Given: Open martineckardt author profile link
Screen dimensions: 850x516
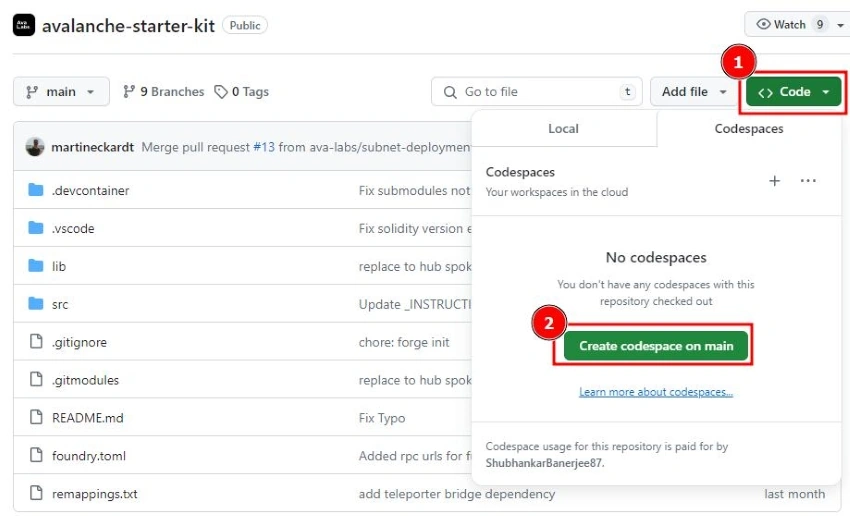Looking at the screenshot, I should pyautogui.click(x=93, y=147).
